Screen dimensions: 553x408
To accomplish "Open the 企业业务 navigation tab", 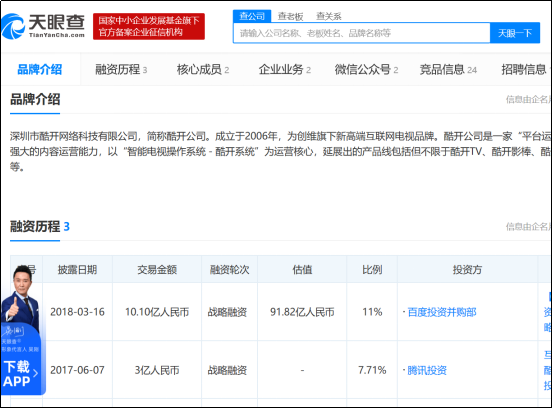I will click(x=285, y=69).
